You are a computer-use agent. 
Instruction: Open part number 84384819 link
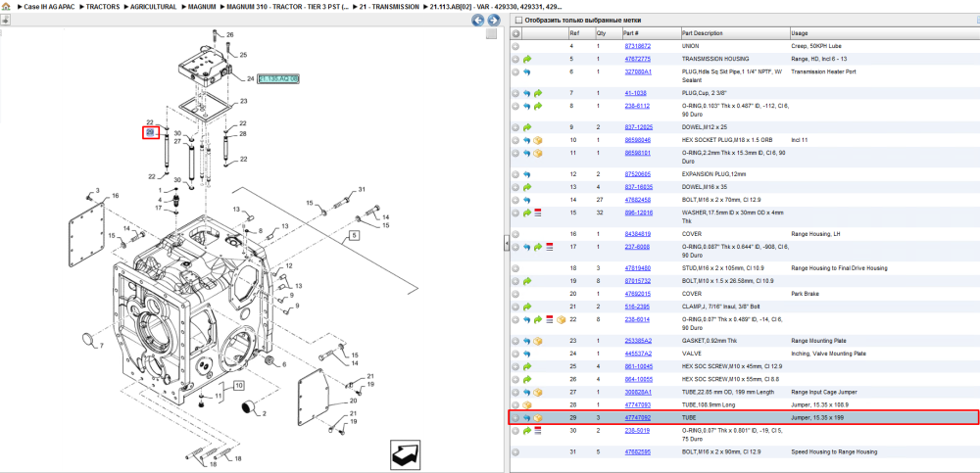point(638,234)
